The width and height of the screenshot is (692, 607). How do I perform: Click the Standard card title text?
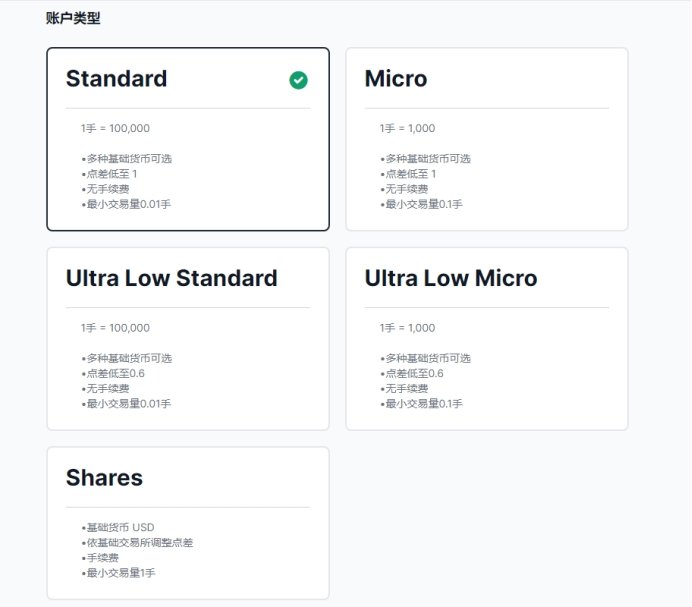click(x=116, y=79)
